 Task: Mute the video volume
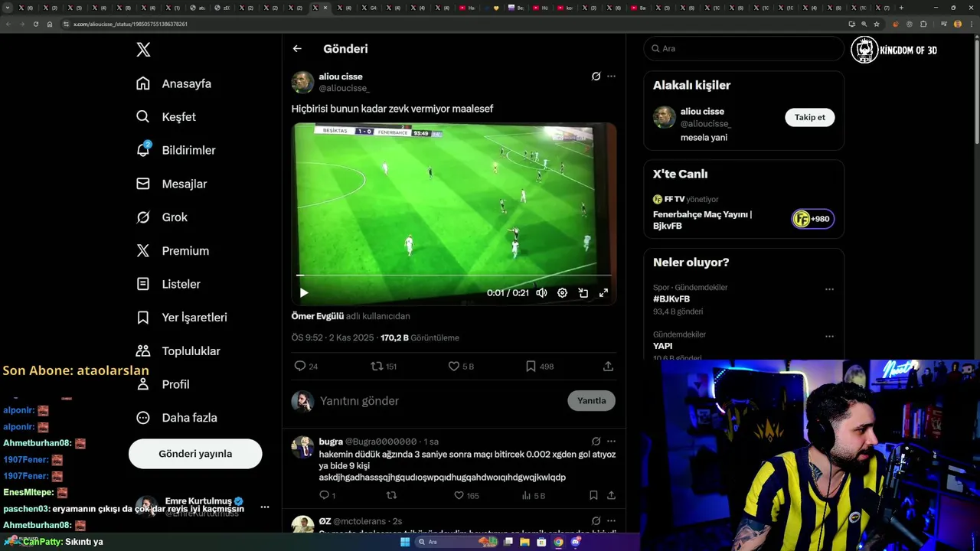(541, 292)
